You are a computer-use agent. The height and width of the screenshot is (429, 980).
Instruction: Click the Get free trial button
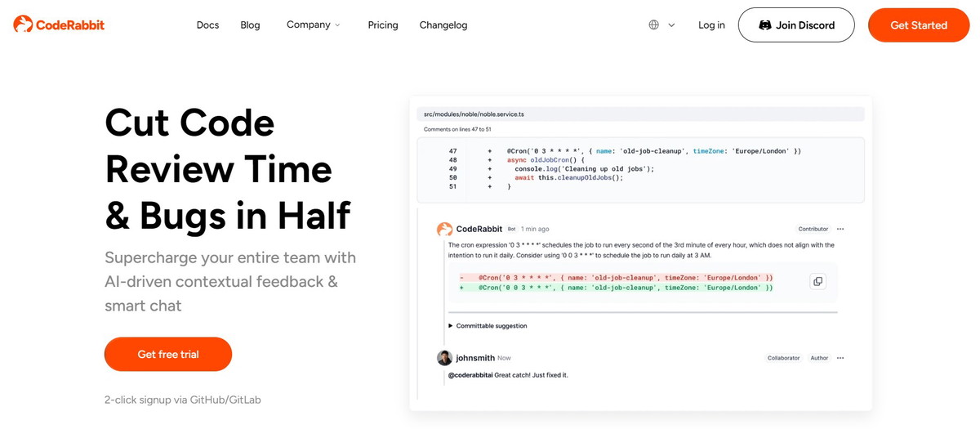(168, 354)
